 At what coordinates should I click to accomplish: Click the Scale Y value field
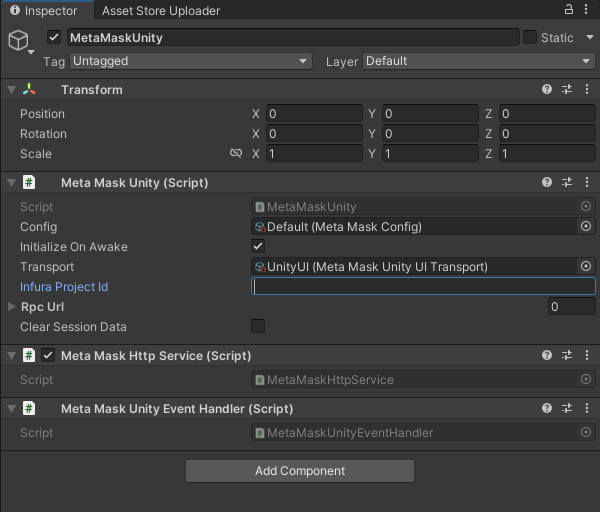point(430,153)
